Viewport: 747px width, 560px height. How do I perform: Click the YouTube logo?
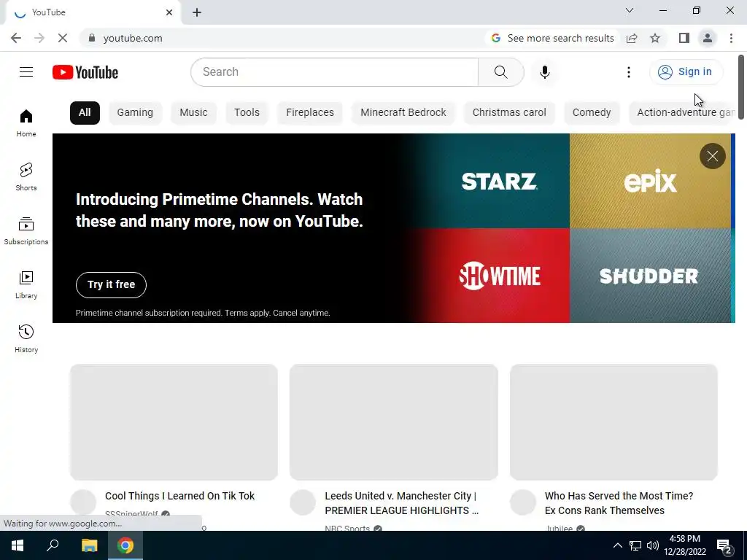85,72
